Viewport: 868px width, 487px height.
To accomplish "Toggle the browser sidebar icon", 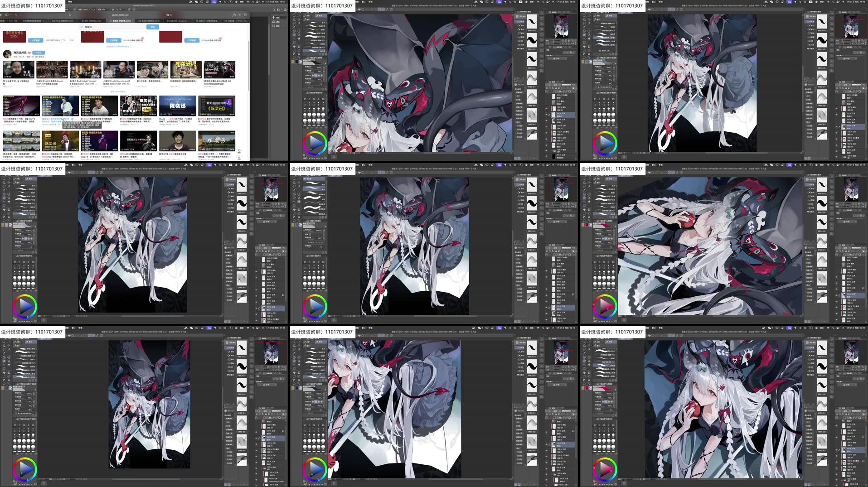I will tap(7, 15).
